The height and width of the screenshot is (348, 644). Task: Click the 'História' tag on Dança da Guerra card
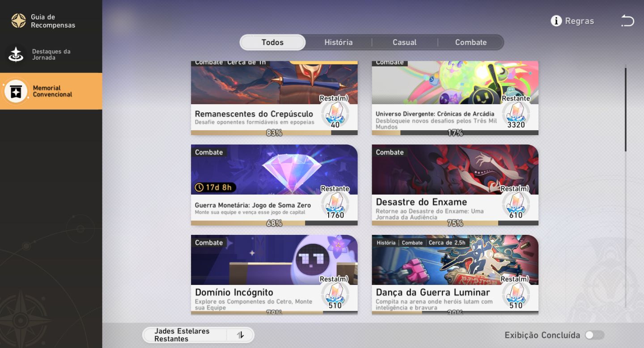pos(386,243)
